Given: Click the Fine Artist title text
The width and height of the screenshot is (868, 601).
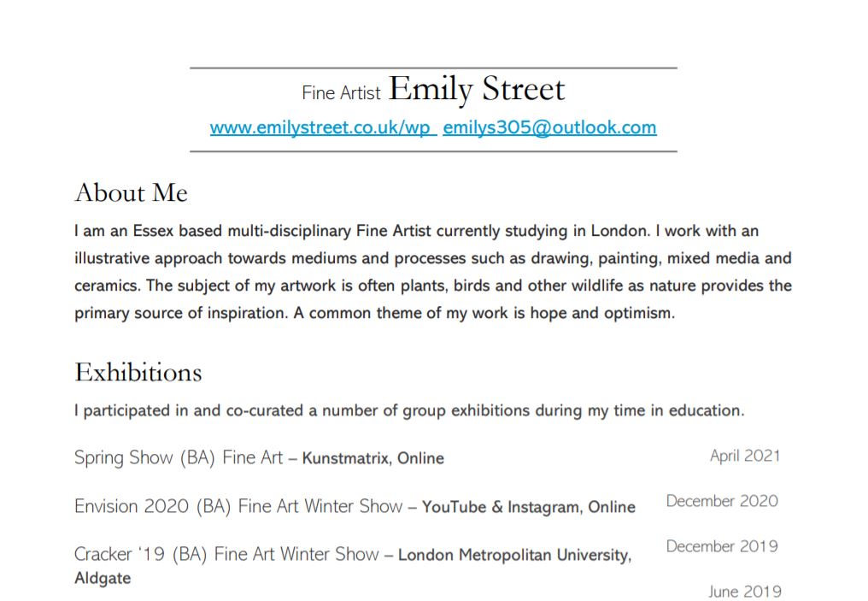Looking at the screenshot, I should [x=341, y=93].
